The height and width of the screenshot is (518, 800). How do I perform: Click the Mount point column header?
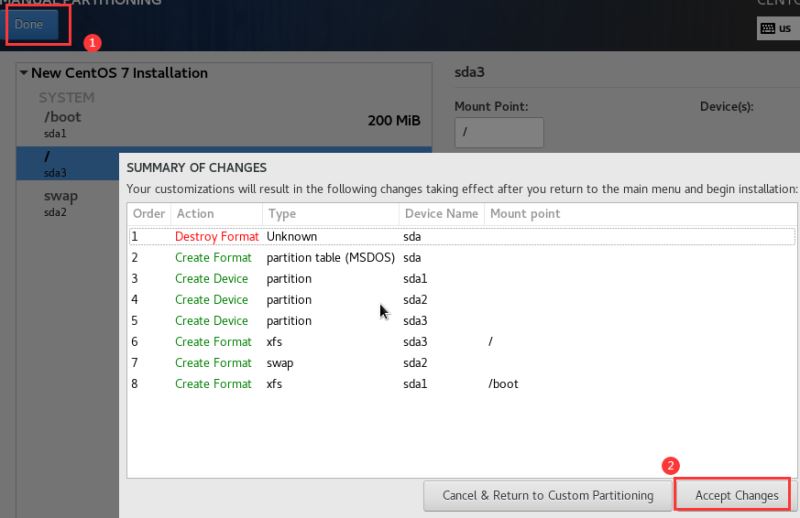pyautogui.click(x=525, y=214)
